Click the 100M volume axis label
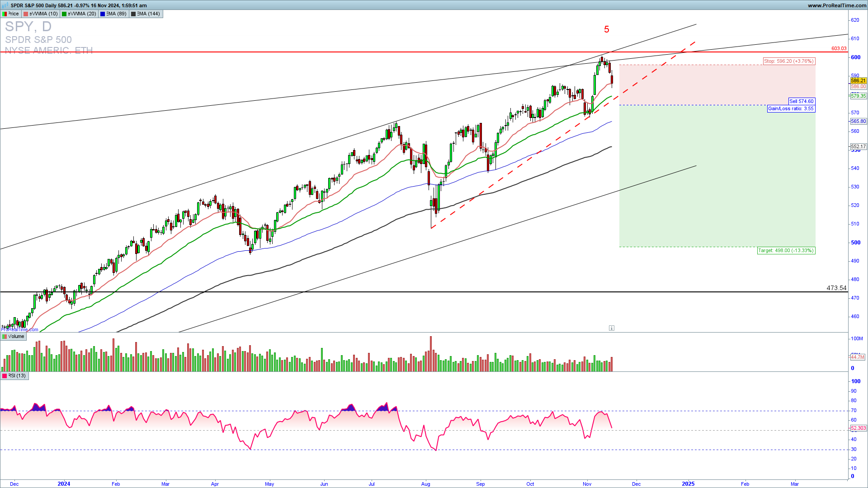The height and width of the screenshot is (488, 868). pos(857,338)
